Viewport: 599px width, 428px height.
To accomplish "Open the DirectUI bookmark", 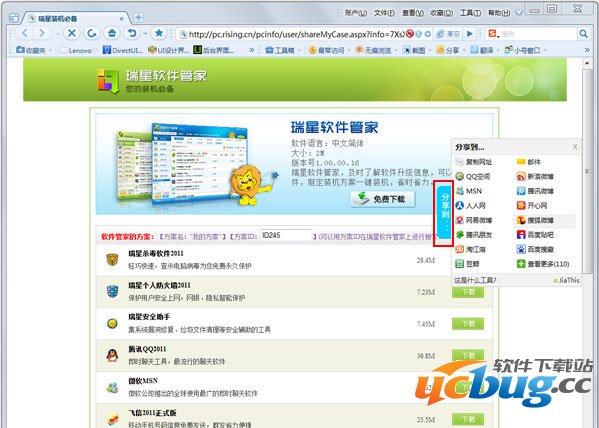I will pos(123,50).
